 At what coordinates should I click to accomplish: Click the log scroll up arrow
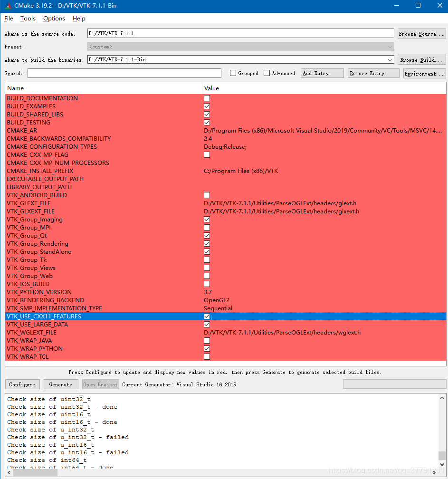point(442,398)
